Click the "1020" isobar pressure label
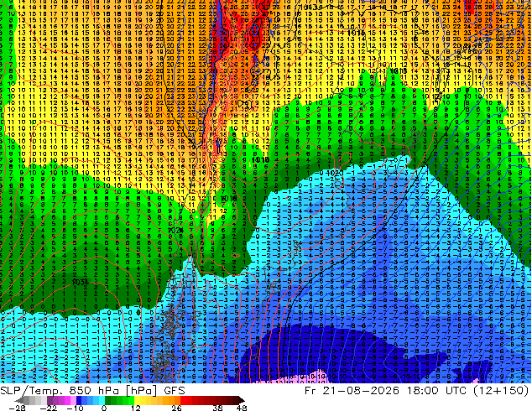 pos(336,173)
